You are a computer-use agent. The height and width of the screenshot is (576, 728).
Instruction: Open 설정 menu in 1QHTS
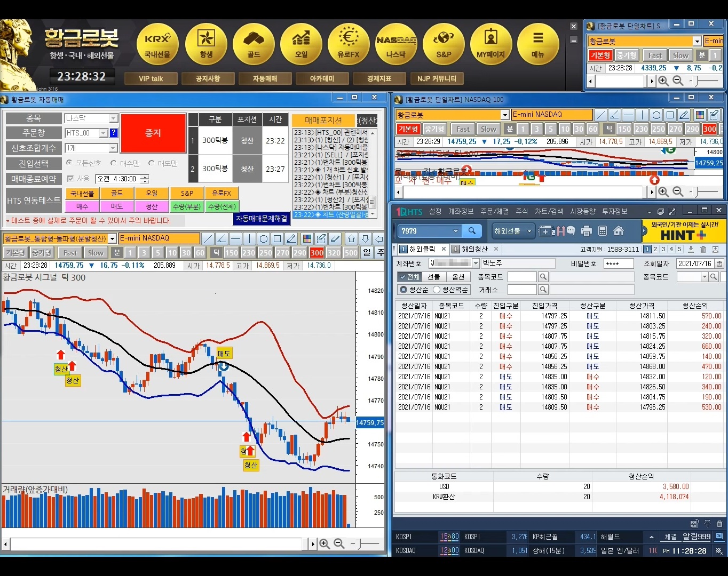(436, 211)
